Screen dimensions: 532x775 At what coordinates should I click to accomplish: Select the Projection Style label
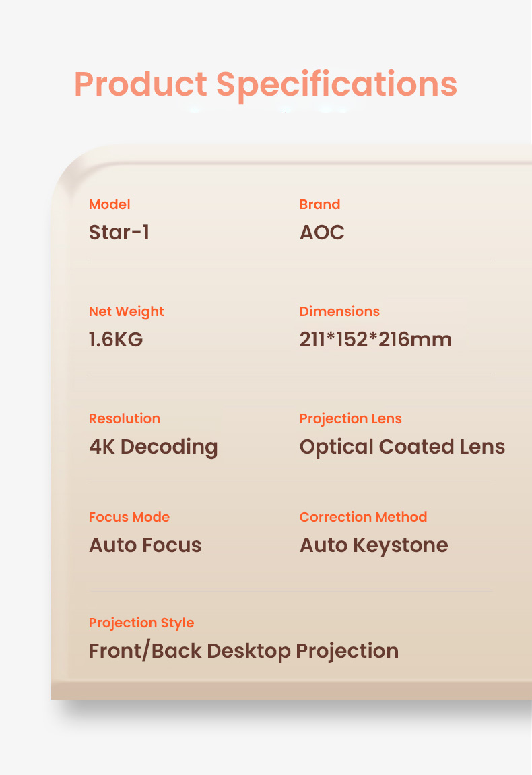[x=141, y=623]
